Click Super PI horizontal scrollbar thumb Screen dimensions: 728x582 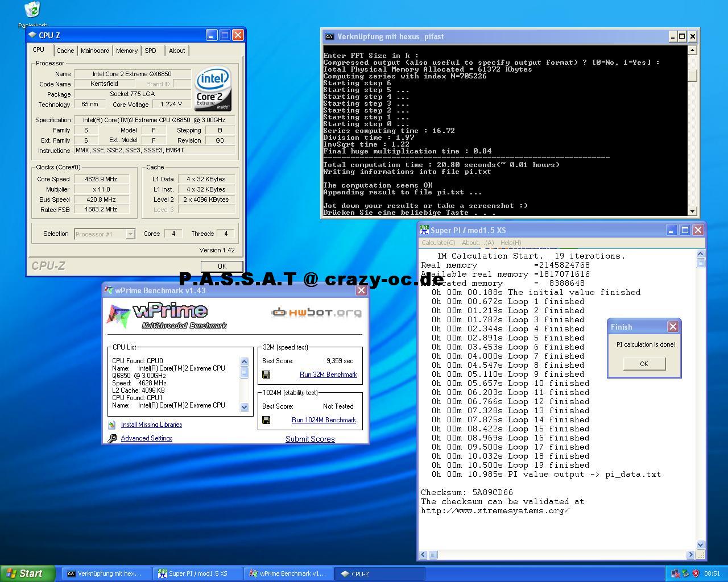coord(433,555)
